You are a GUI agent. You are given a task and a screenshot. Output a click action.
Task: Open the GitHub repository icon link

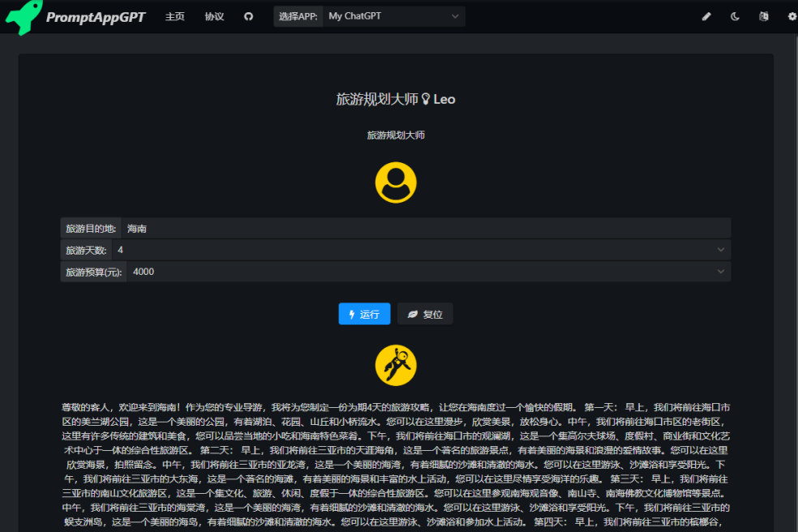[x=248, y=17]
